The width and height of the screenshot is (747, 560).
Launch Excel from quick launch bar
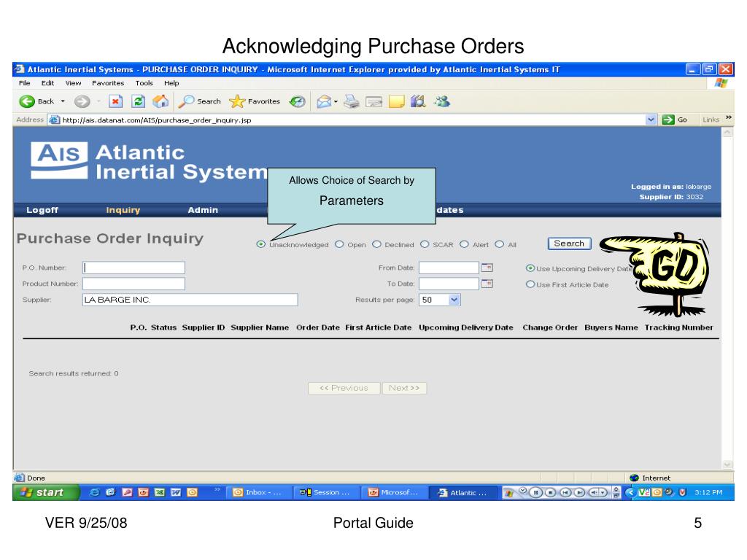tap(160, 492)
